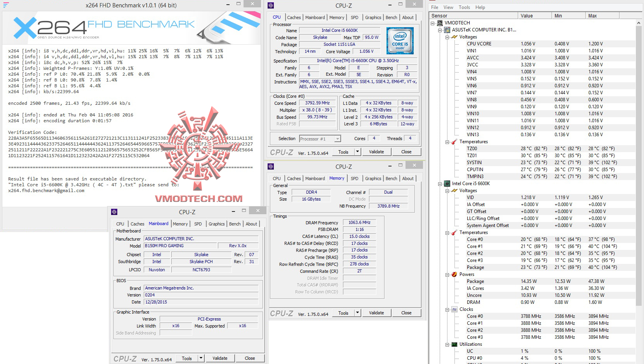
Task: Select the ASUSTeK motherboard icon in HWMonitor
Action: (447, 30)
